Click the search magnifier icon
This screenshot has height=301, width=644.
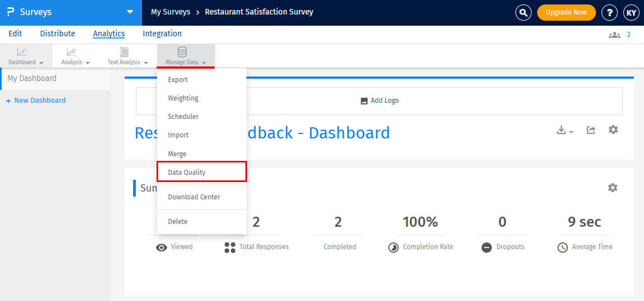click(523, 12)
